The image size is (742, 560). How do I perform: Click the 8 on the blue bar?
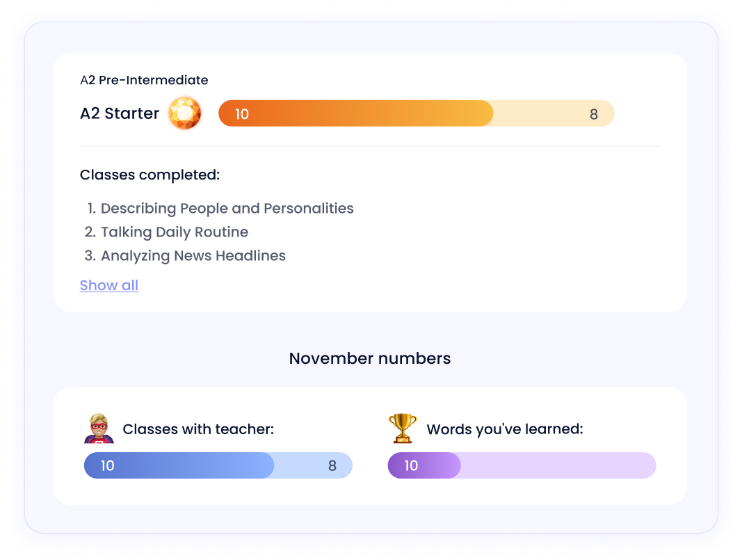click(x=332, y=466)
